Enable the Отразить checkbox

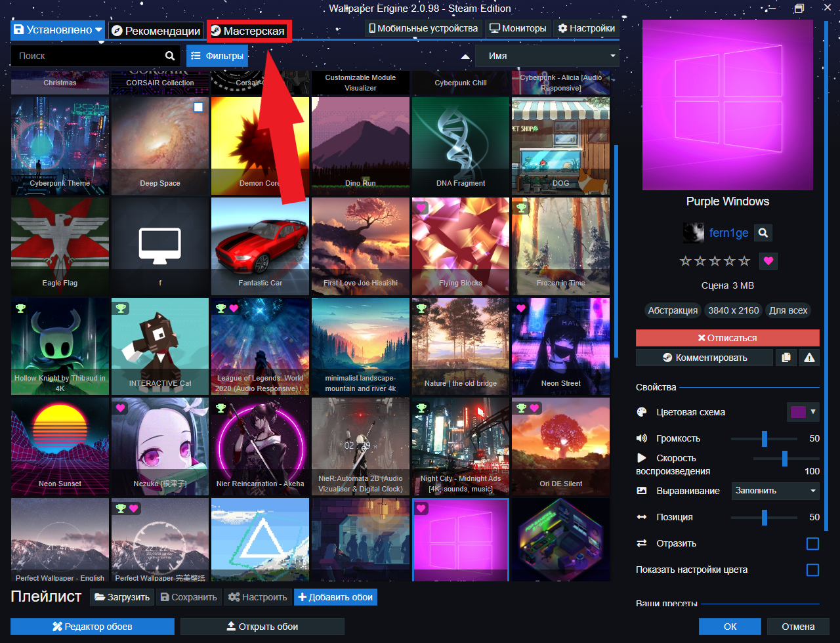tap(812, 543)
